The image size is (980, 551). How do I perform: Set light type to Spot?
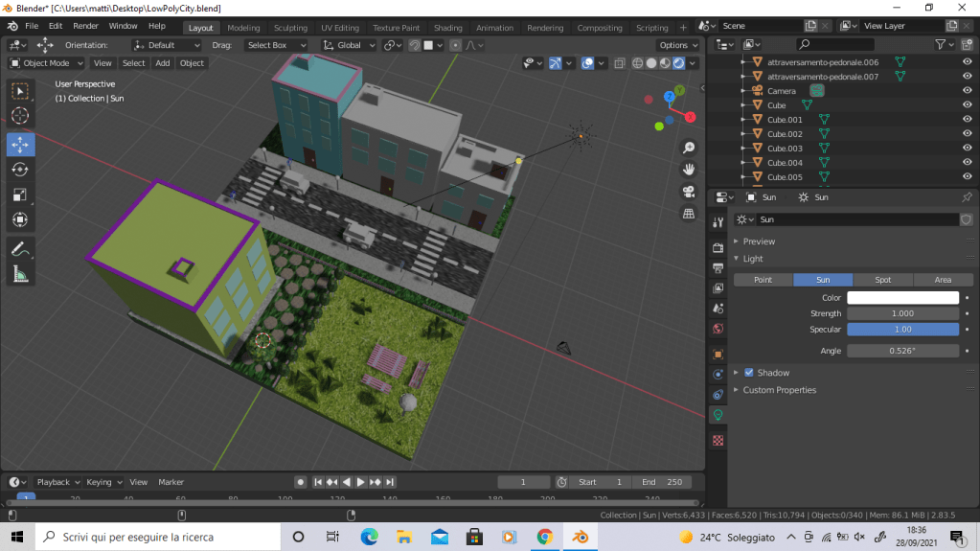(882, 280)
